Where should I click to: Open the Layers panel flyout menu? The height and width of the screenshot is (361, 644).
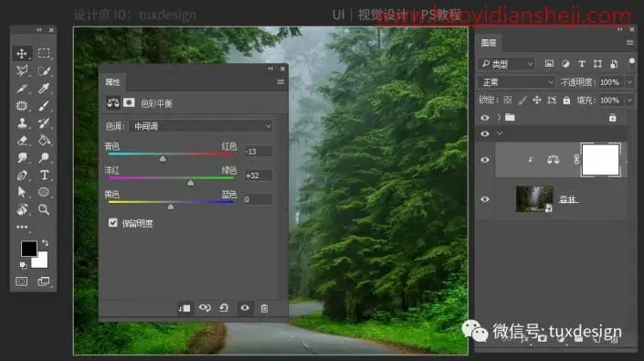click(x=630, y=42)
